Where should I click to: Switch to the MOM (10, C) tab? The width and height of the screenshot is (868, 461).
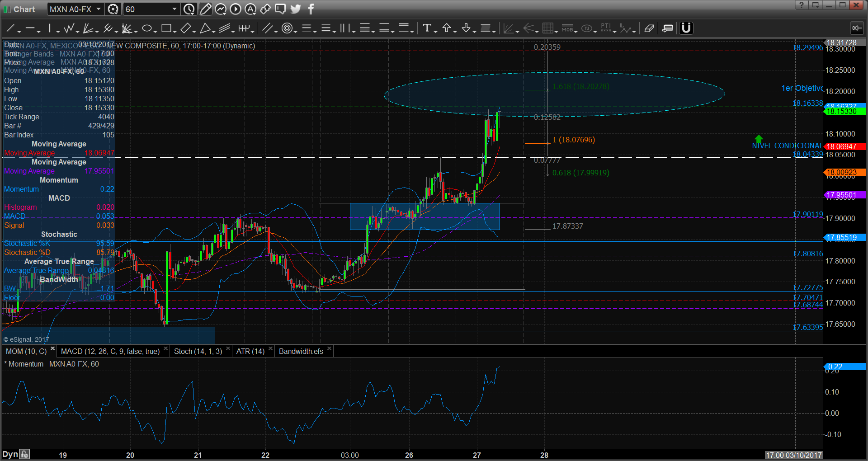26,351
